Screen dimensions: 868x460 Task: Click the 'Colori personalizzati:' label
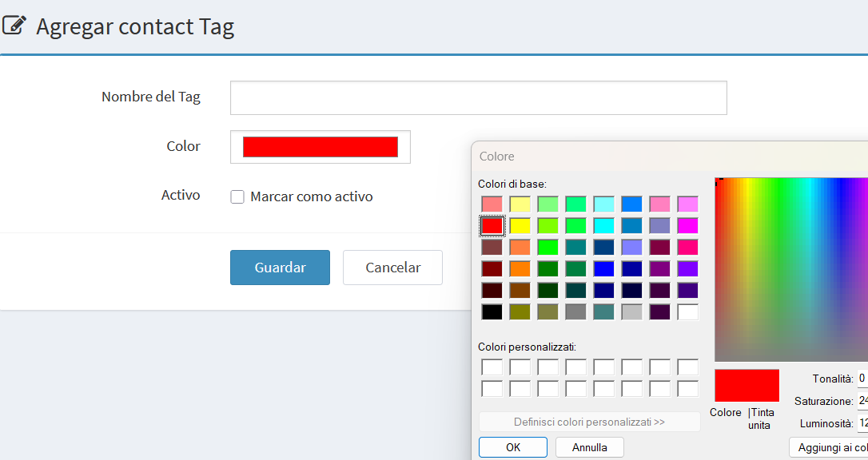[527, 347]
